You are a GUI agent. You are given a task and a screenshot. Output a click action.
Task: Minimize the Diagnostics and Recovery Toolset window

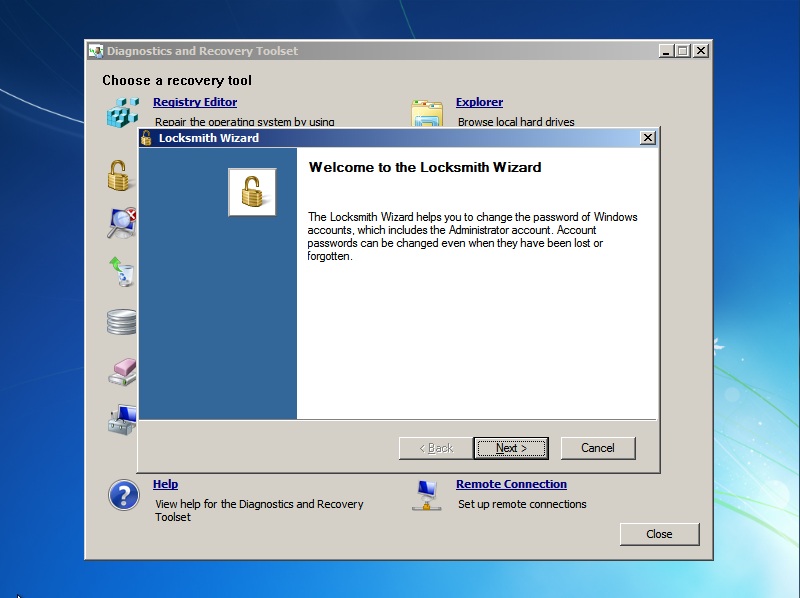coord(666,51)
